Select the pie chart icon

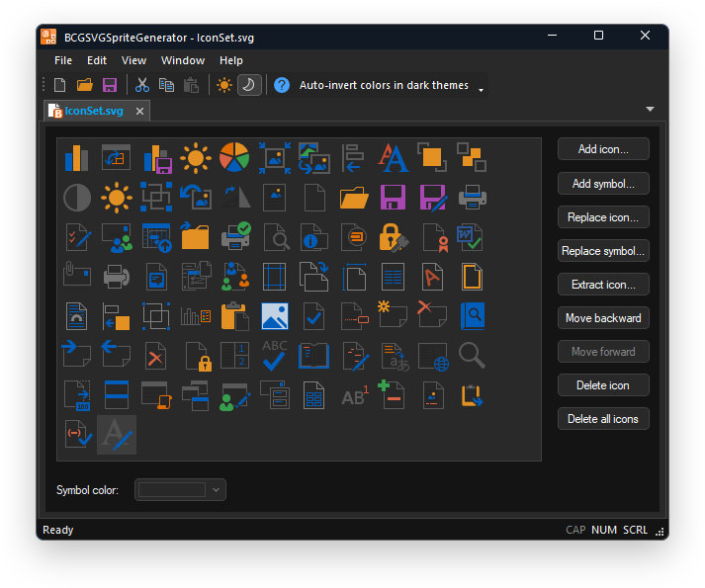(234, 158)
